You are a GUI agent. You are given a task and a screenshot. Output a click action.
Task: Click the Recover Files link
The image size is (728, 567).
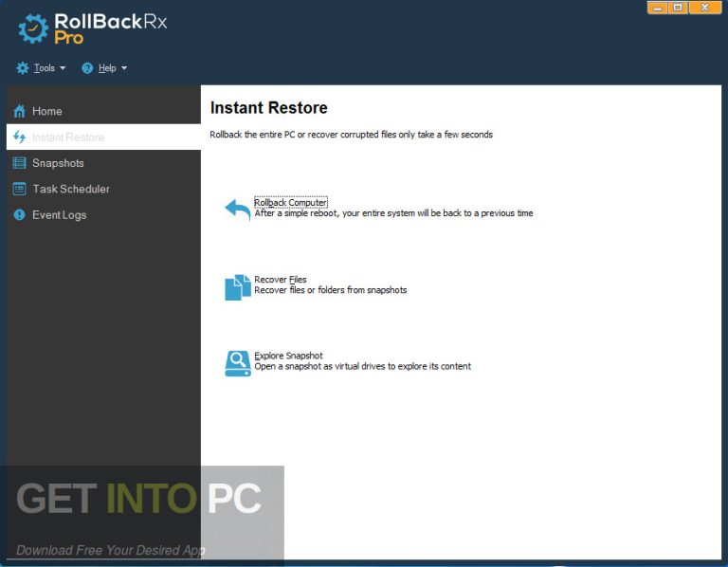(281, 280)
